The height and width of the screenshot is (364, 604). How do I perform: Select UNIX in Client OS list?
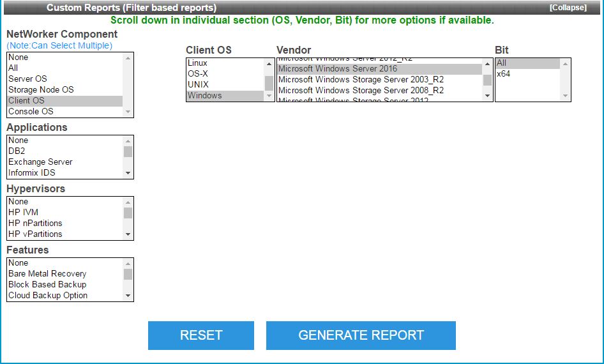pos(225,84)
